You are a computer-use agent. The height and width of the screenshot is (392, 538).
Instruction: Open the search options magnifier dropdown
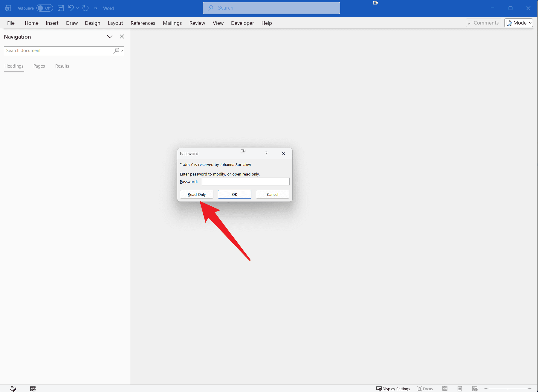[118, 51]
